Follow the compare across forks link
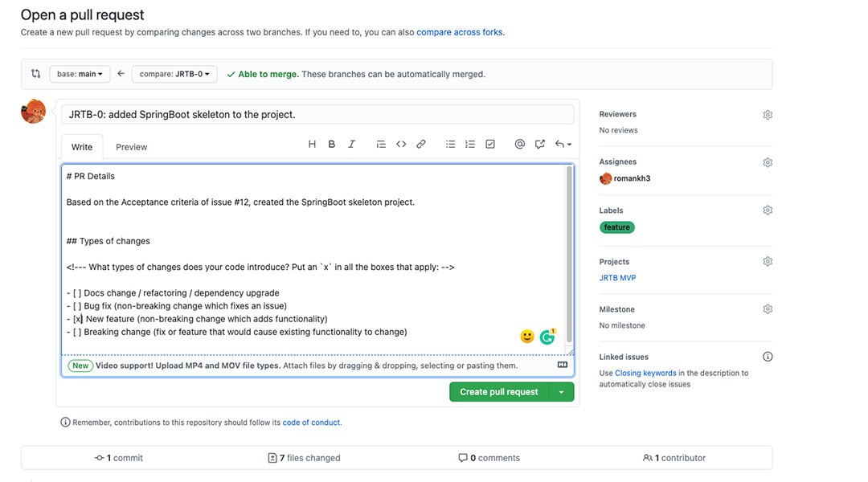This screenshot has width=868, height=482. pyautogui.click(x=460, y=32)
